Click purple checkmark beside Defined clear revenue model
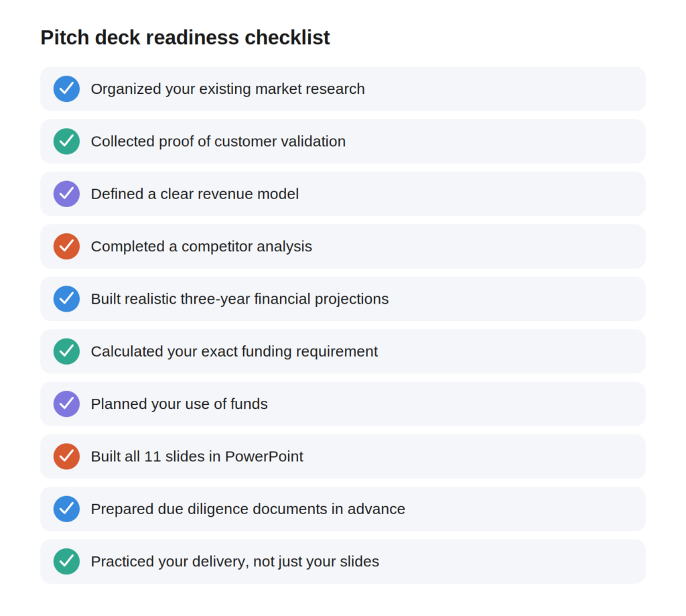 pos(66,194)
